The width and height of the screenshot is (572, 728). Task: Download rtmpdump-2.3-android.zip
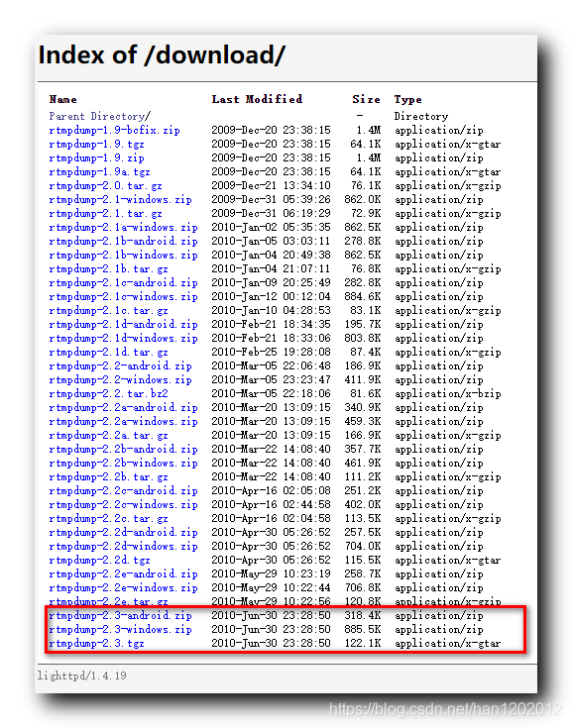pos(120,616)
